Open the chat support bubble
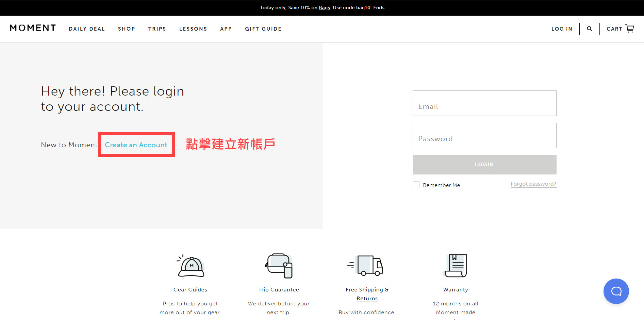This screenshot has width=644, height=320. [x=616, y=291]
